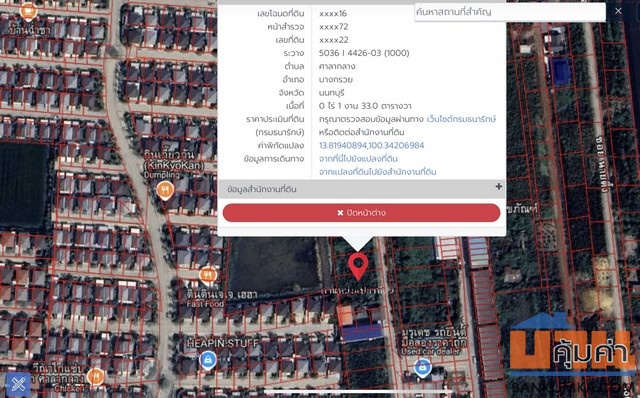Open the เว็บไซต์กรมธนารักษ์ link
The height and width of the screenshot is (398, 640).
coord(461,119)
